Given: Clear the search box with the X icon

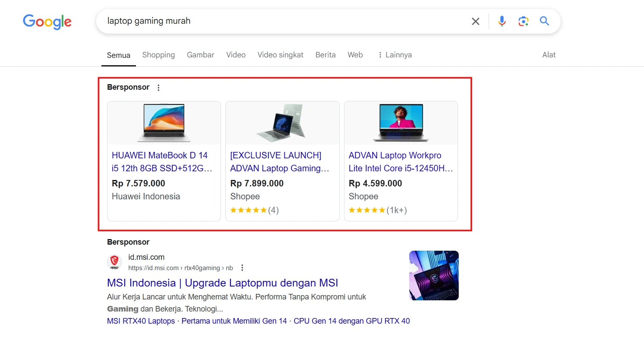Looking at the screenshot, I should (x=476, y=21).
